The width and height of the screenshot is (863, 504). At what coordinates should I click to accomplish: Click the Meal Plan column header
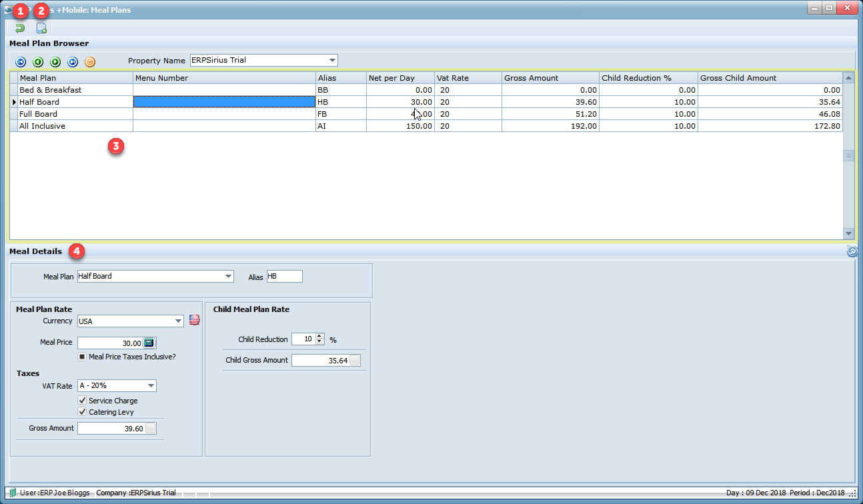click(x=75, y=78)
